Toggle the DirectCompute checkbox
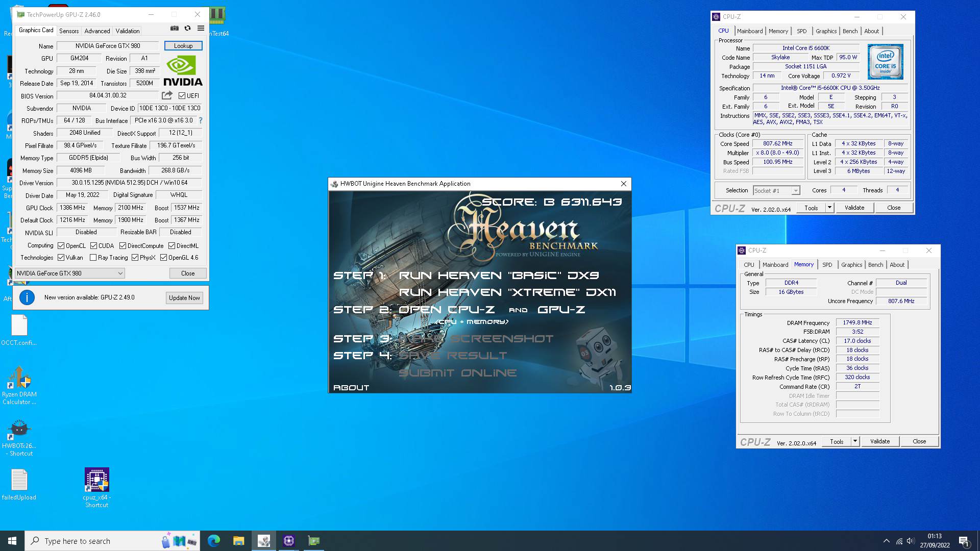This screenshot has height=551, width=980. point(122,246)
